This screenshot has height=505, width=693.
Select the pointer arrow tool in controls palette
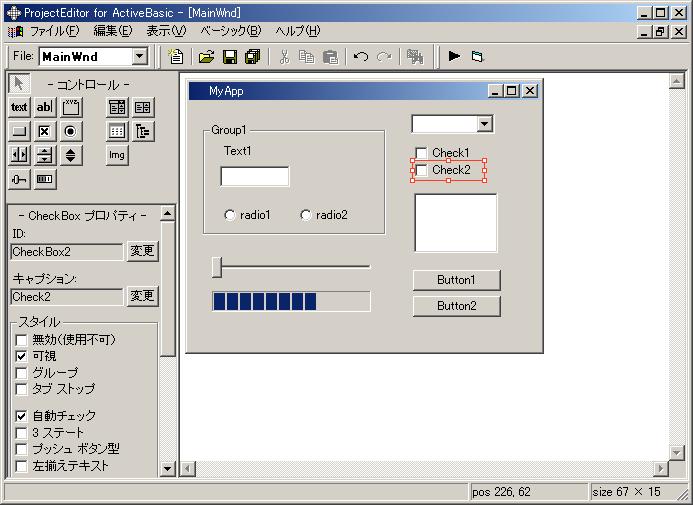pyautogui.click(x=19, y=83)
